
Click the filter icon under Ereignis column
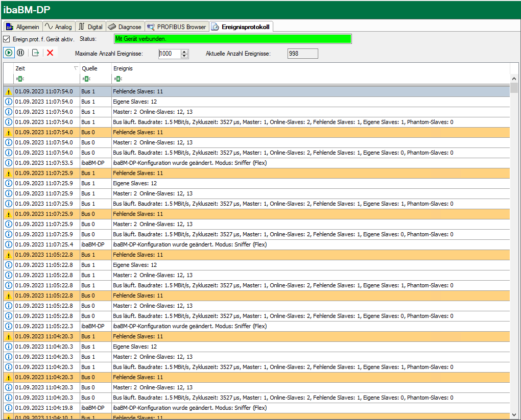pos(118,79)
